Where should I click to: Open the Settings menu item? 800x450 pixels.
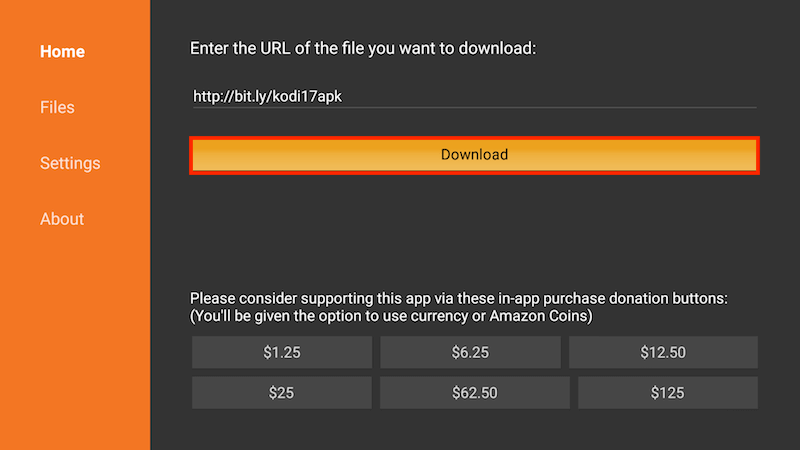tap(70, 163)
